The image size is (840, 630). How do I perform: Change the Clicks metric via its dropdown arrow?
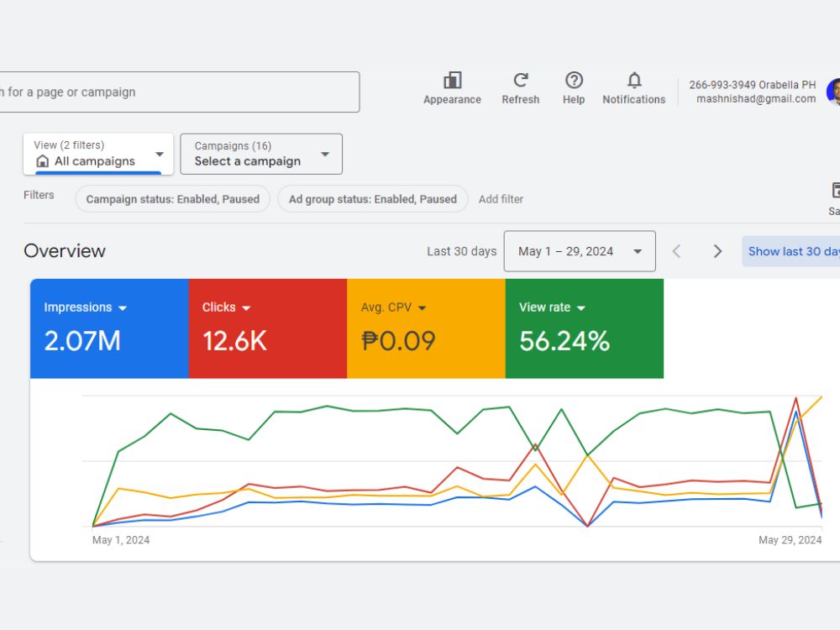point(246,308)
